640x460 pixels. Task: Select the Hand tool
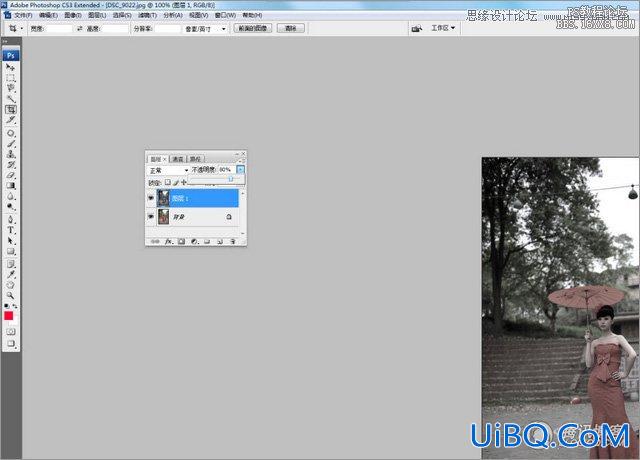coord(10,285)
